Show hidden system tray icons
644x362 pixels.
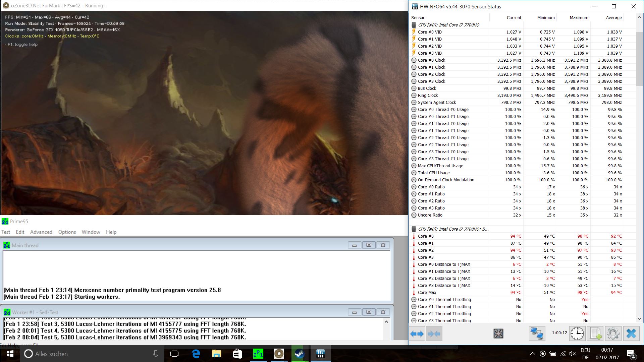coord(533,354)
